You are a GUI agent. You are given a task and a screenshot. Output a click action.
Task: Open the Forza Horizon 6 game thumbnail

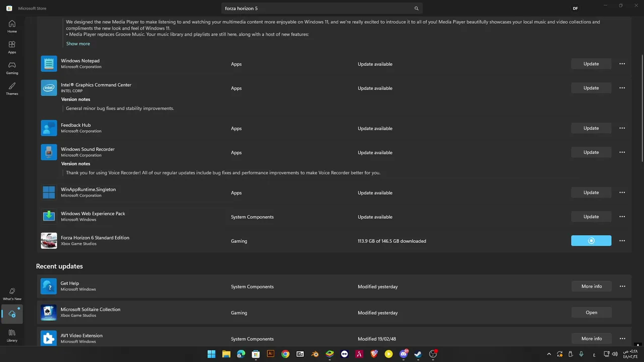coord(49,241)
